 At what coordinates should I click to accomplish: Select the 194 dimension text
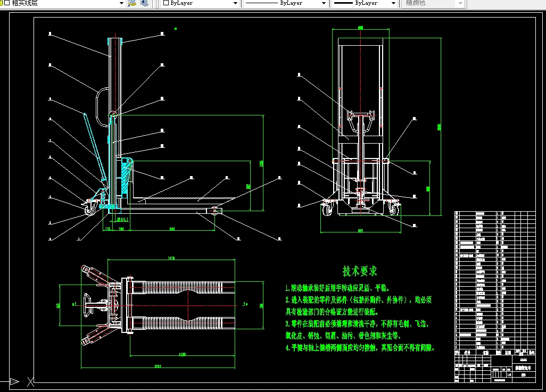pos(121,229)
